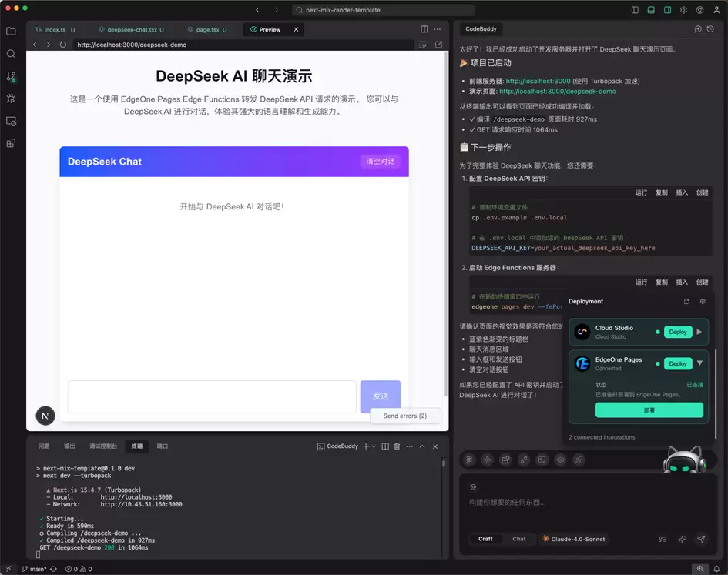This screenshot has width=728, height=575.
Task: Switch CodeBuddy to Chat mode
Action: (x=518, y=539)
